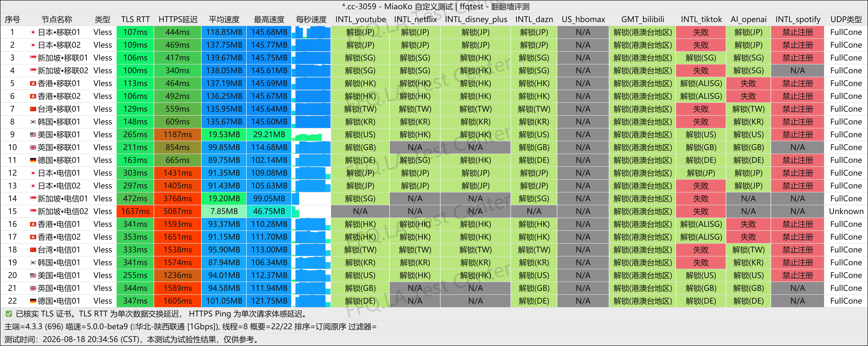
Task: Click the 1637ms TLS RTT cell
Action: click(135, 211)
